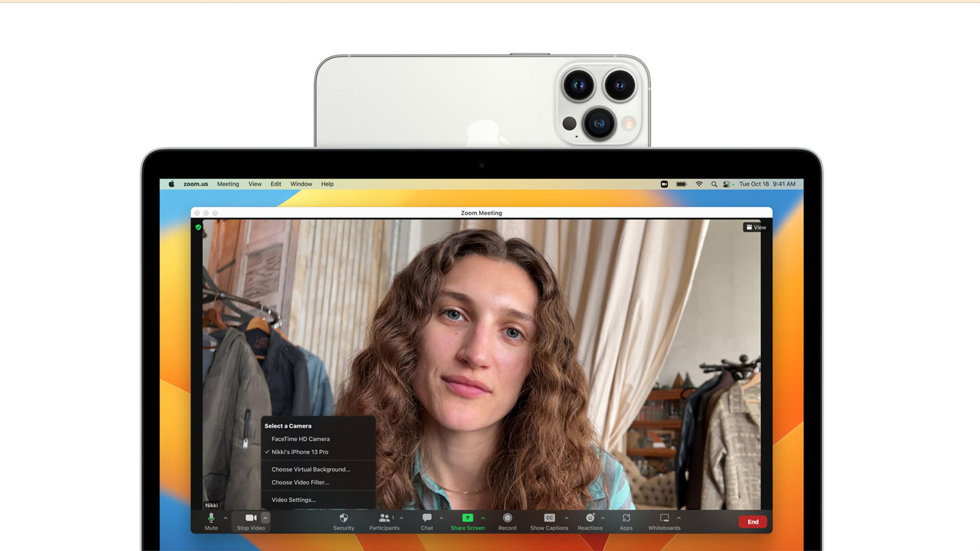Open Zoom Apps

(x=626, y=522)
